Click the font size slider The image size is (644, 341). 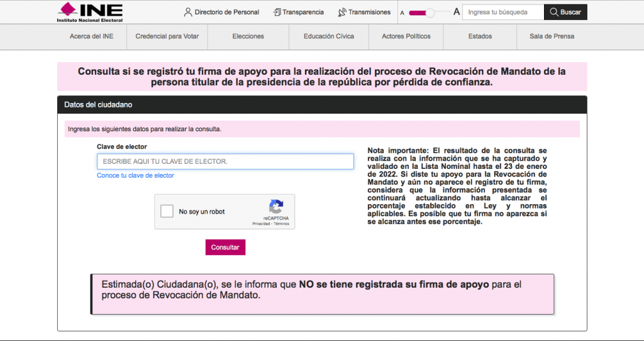(x=431, y=13)
